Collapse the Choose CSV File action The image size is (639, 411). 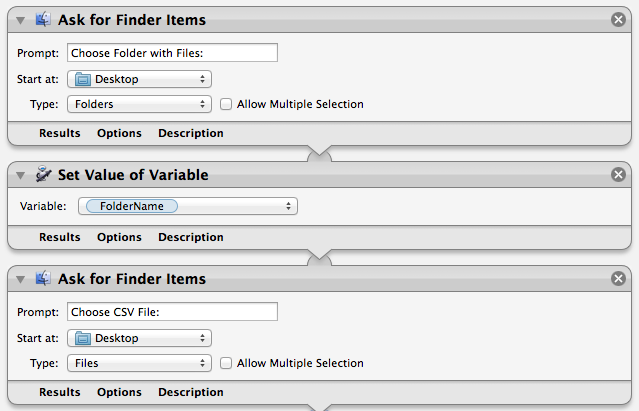pos(22,279)
